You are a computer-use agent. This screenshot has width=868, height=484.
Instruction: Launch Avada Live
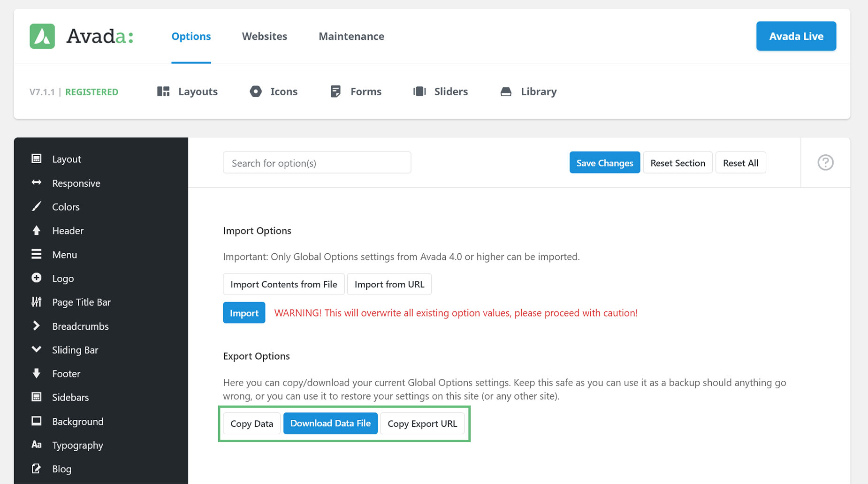click(796, 36)
